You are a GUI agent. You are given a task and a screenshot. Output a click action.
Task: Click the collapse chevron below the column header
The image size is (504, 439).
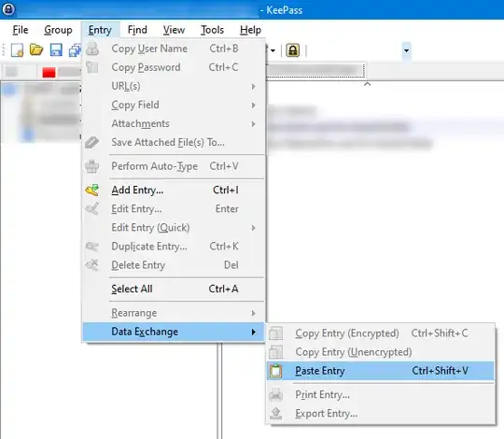point(367,84)
